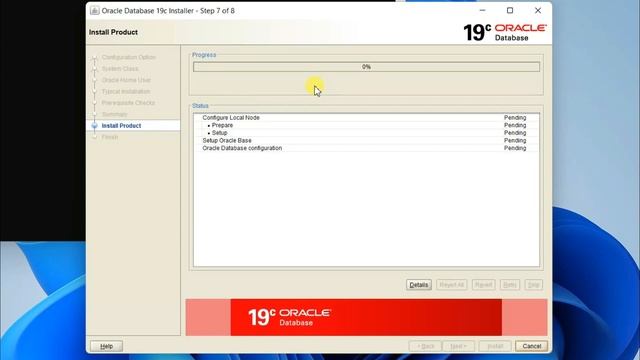Select the Oracle Home User step
The width and height of the screenshot is (640, 360).
click(126, 80)
